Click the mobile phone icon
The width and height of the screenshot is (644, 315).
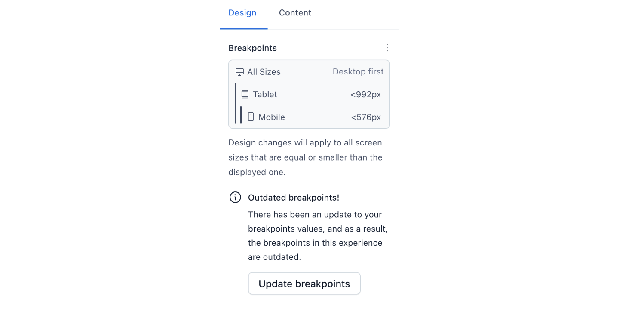(251, 116)
